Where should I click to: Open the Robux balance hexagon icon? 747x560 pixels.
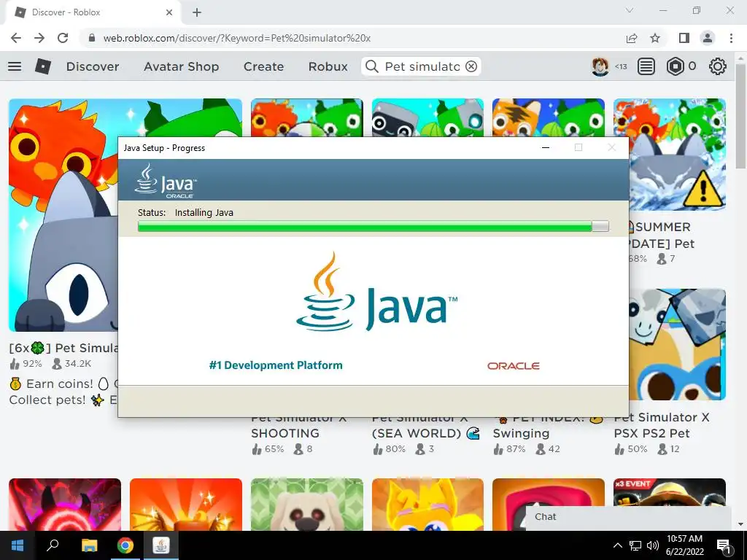675,66
